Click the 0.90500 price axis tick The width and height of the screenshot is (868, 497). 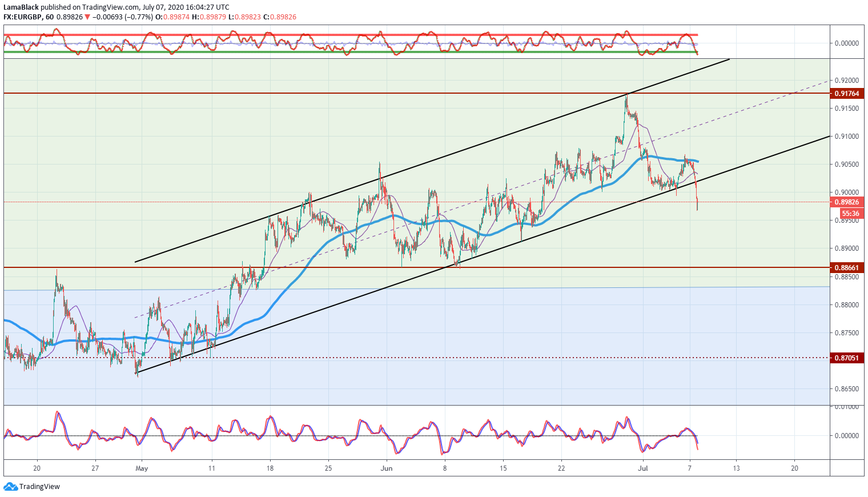(847, 165)
